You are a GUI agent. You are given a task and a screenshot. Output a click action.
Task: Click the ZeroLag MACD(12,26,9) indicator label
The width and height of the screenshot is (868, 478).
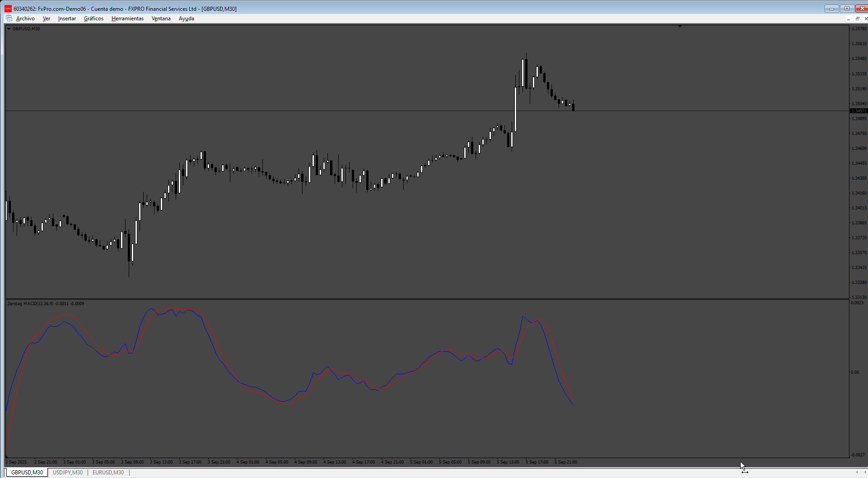pos(46,304)
